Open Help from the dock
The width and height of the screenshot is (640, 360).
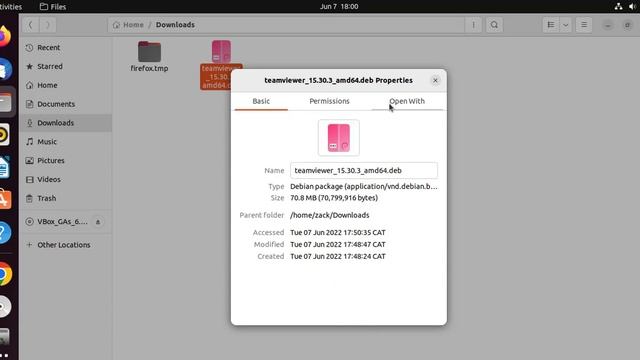click(x=5, y=233)
